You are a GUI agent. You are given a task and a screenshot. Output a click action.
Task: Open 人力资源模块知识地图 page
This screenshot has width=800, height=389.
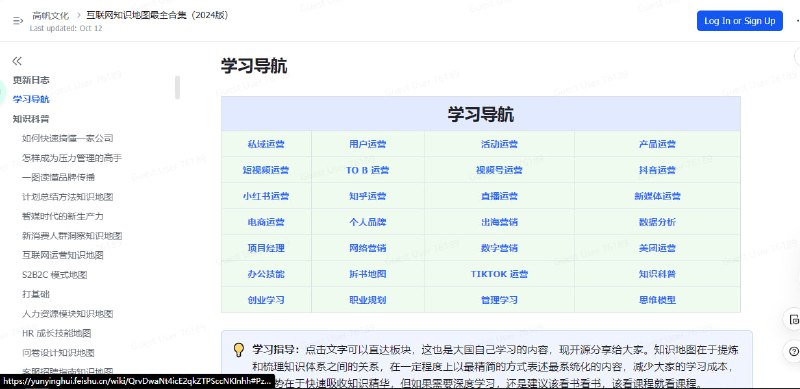[67, 313]
